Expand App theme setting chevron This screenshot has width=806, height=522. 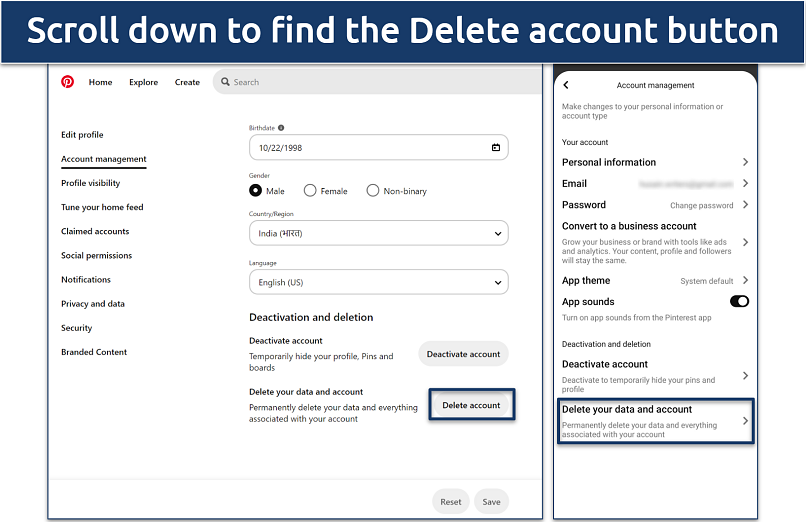pyautogui.click(x=745, y=281)
